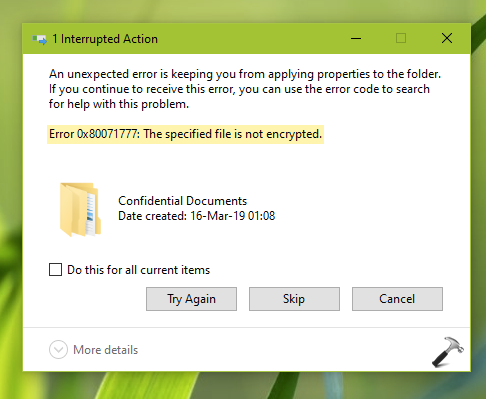Image resolution: width=486 pixels, height=399 pixels.
Task: Click the greyed-out maximize button
Action: (401, 38)
